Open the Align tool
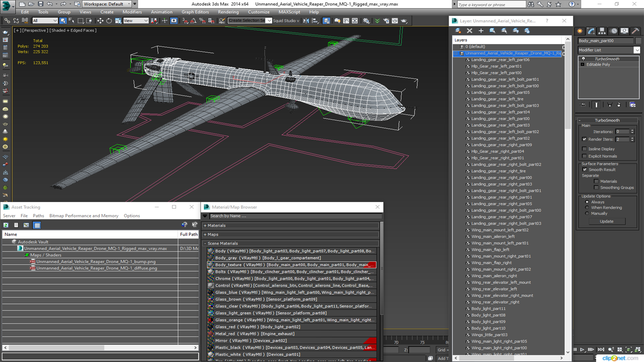Image resolution: width=644 pixels, height=362 pixels. (x=315, y=21)
